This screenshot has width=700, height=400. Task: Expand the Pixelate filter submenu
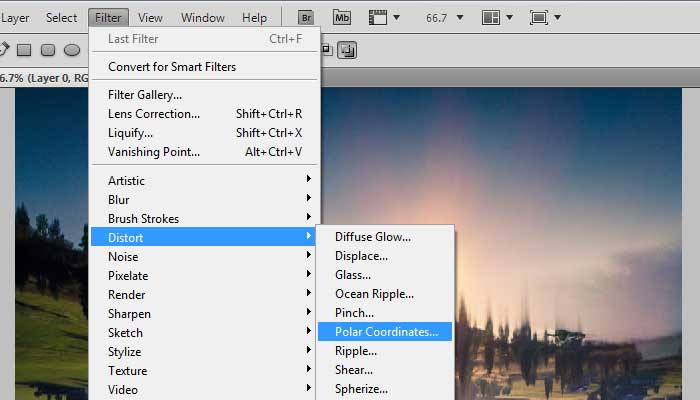point(204,276)
